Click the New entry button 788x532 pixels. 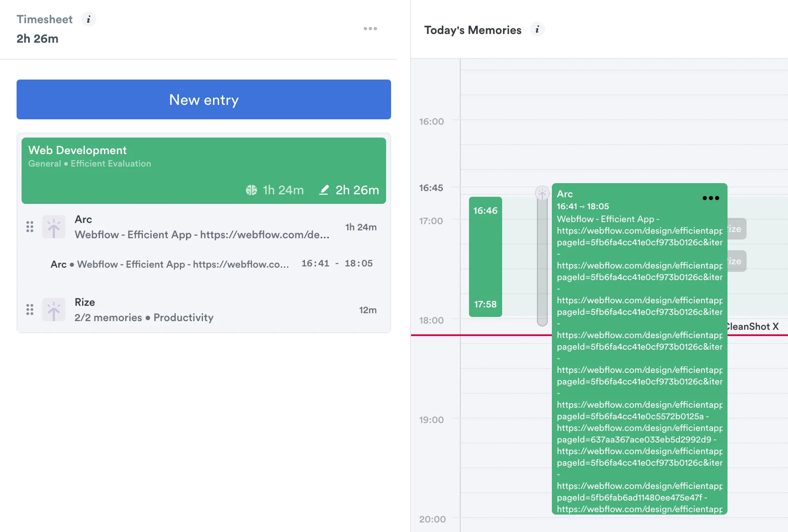click(x=203, y=99)
